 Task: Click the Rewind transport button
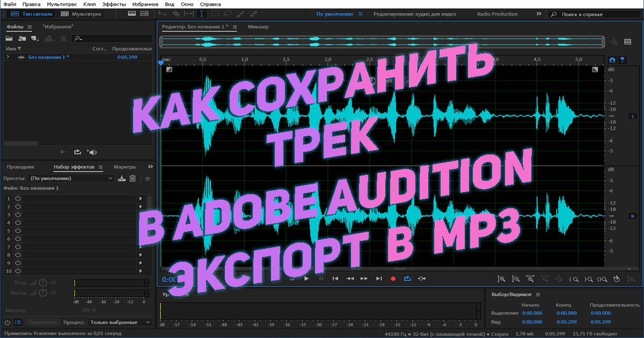(x=350, y=278)
